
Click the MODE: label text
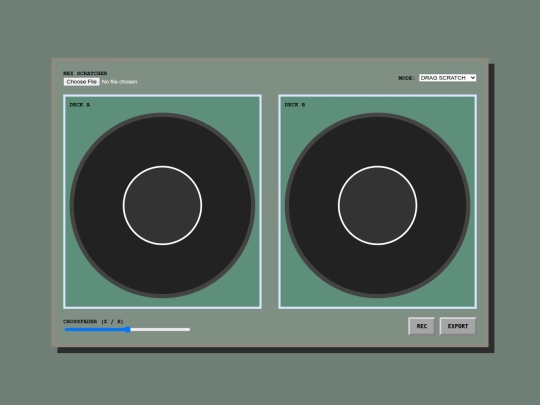(407, 78)
